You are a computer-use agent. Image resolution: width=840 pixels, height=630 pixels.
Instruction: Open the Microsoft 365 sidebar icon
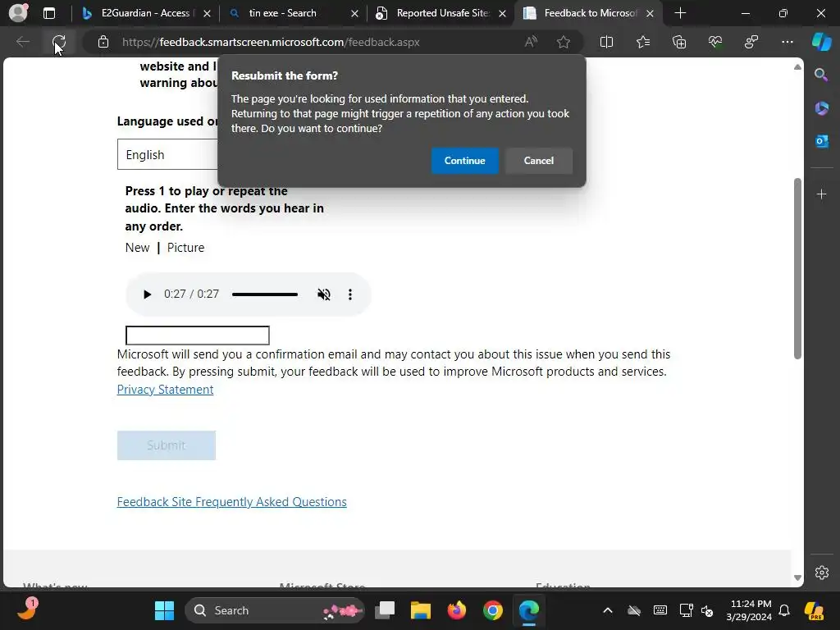coord(821,108)
